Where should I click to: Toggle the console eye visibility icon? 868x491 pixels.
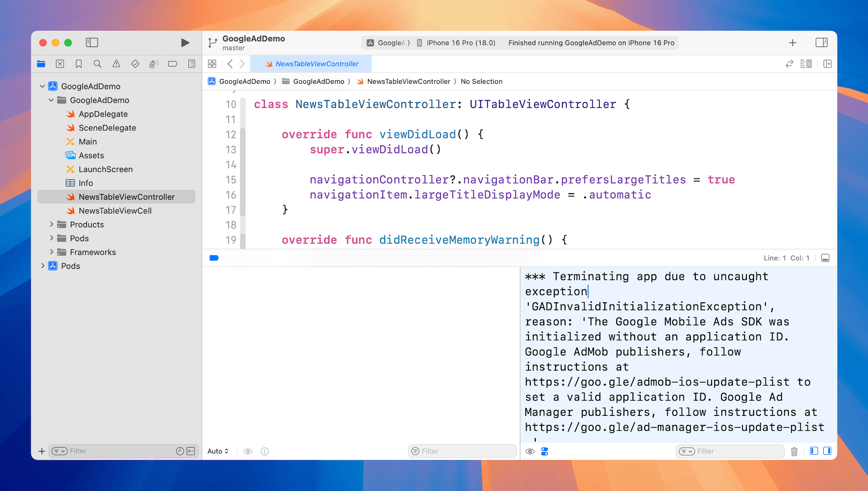[x=530, y=451]
